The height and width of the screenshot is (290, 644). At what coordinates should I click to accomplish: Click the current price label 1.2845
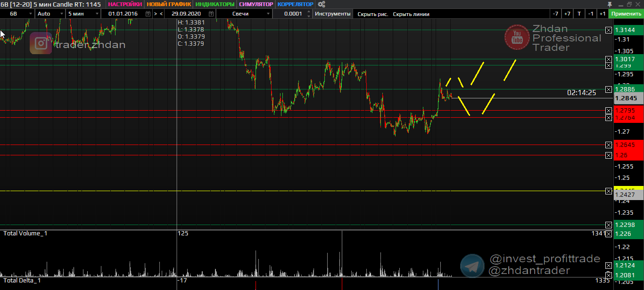click(x=628, y=98)
